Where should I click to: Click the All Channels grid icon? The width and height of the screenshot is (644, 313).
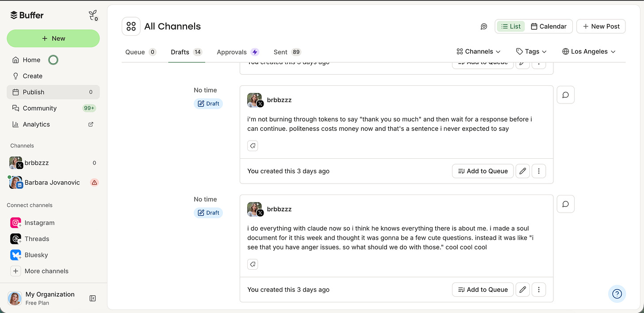(131, 27)
